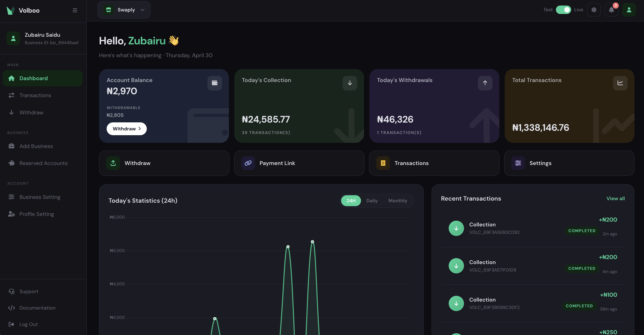The width and height of the screenshot is (644, 335).
Task: Click down-arrow icon on Today's Collection card
Action: click(x=350, y=83)
